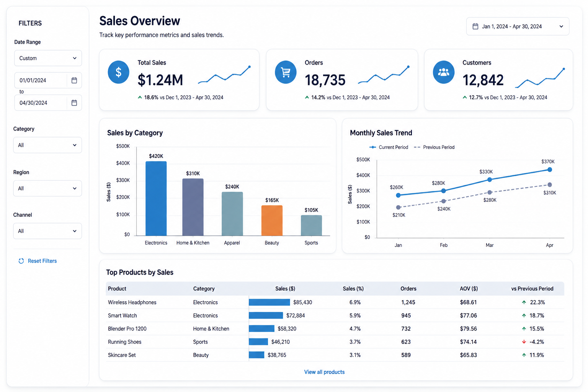Select the Wireless Headphones product name
The height and width of the screenshot is (392, 588).
point(132,302)
